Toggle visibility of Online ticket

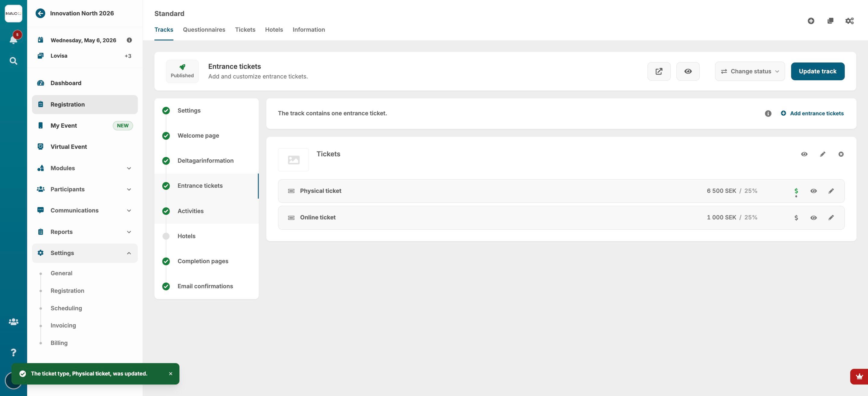click(813, 218)
